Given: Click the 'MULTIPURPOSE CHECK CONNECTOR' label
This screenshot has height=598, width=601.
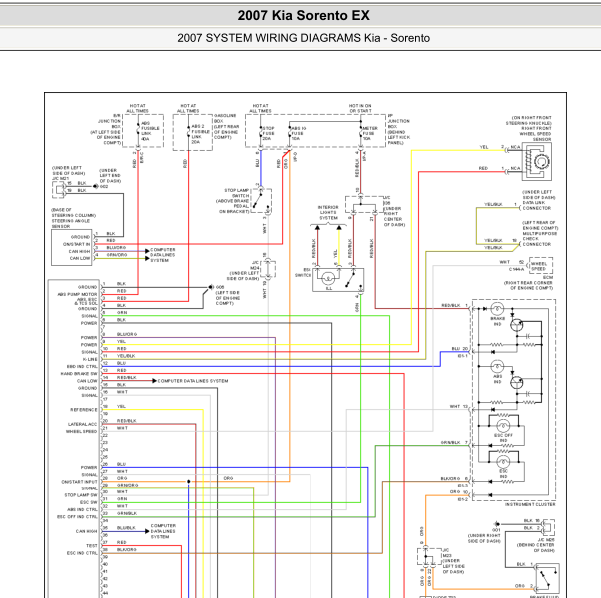Looking at the screenshot, I should pyautogui.click(x=540, y=238).
